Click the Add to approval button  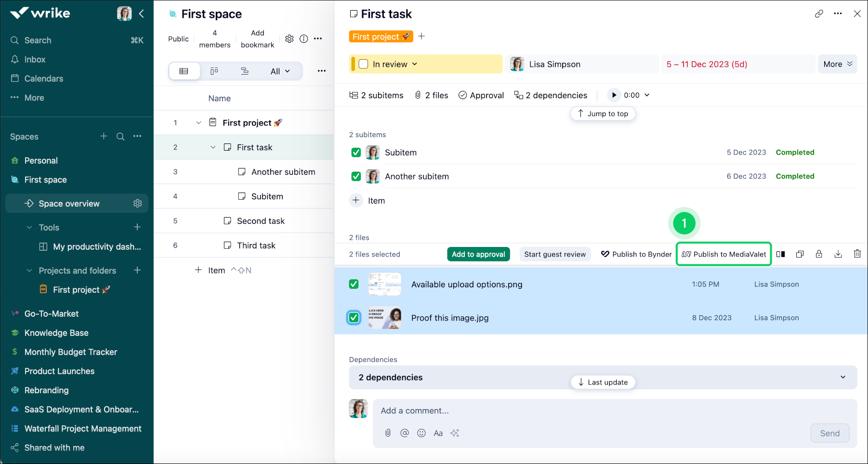(478, 254)
